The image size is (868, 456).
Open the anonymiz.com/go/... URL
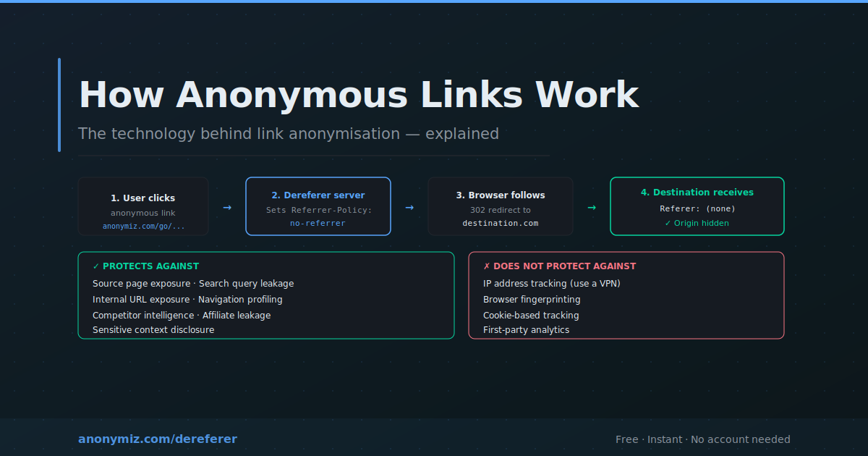point(143,227)
